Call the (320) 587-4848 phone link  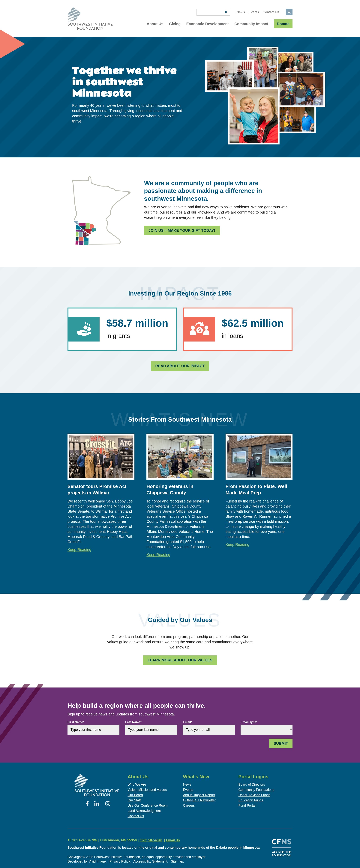[x=151, y=840]
